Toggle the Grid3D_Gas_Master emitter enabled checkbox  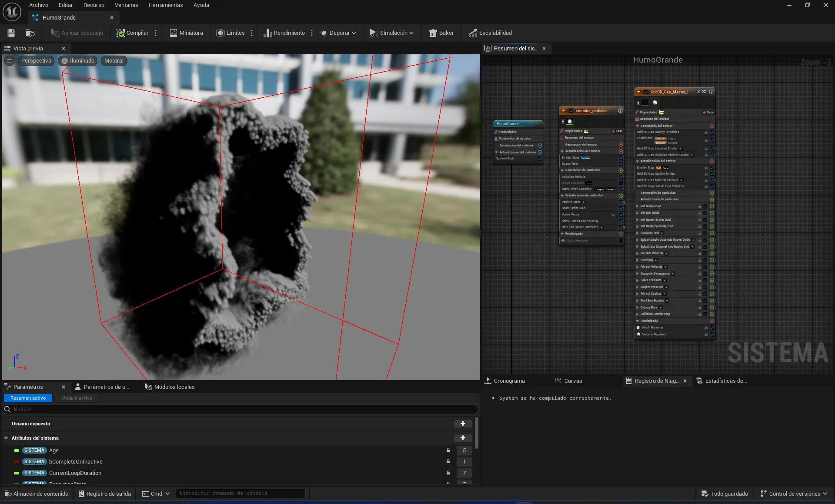646,92
